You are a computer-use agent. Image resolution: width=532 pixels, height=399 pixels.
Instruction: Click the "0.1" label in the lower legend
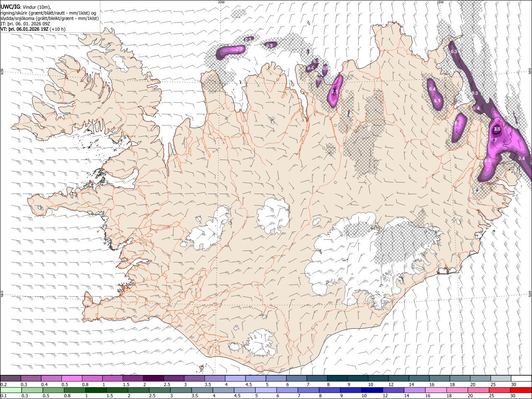pyautogui.click(x=4, y=396)
